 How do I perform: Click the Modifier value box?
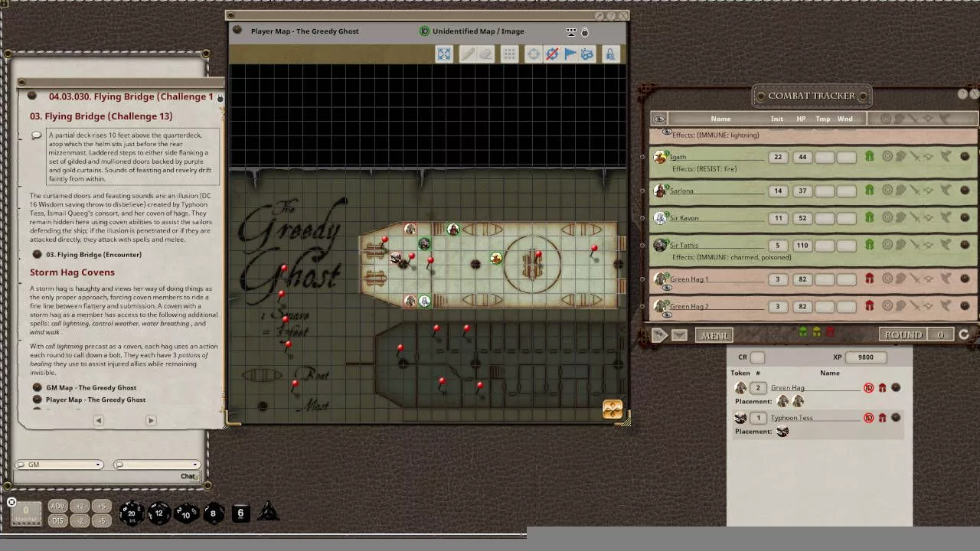[x=25, y=513]
